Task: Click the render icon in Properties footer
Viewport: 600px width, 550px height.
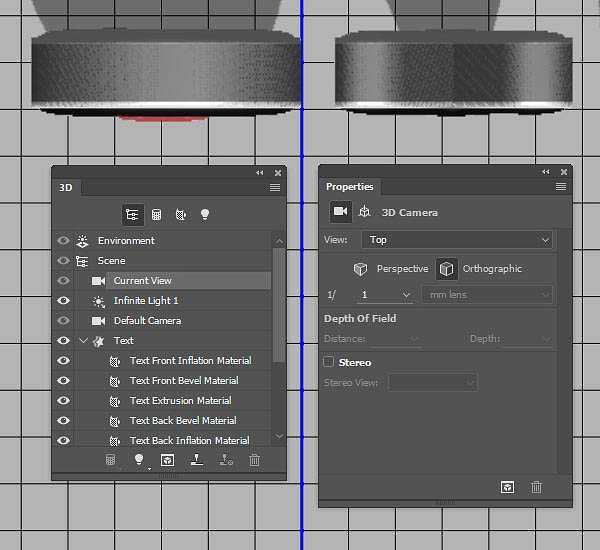Action: [508, 487]
